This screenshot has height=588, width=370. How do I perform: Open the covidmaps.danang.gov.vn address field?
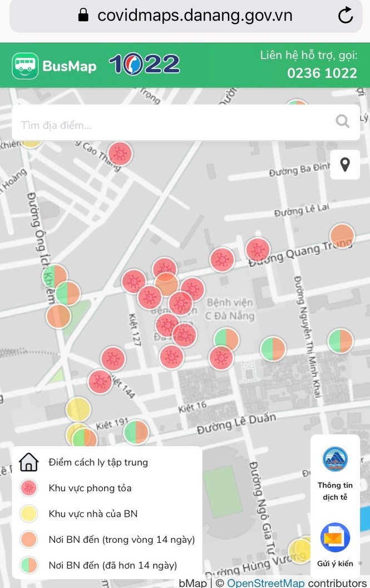click(x=186, y=16)
